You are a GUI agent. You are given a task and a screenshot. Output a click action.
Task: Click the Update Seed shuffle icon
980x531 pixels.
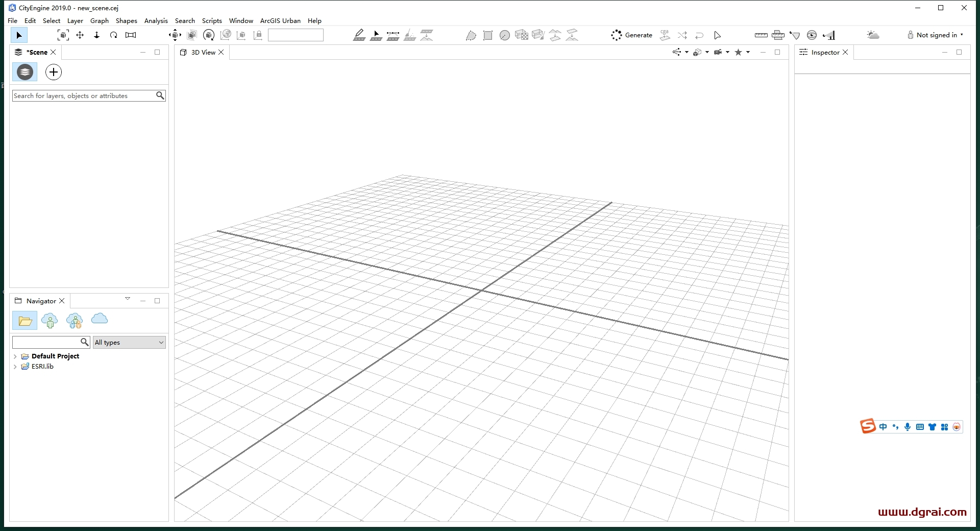point(682,35)
